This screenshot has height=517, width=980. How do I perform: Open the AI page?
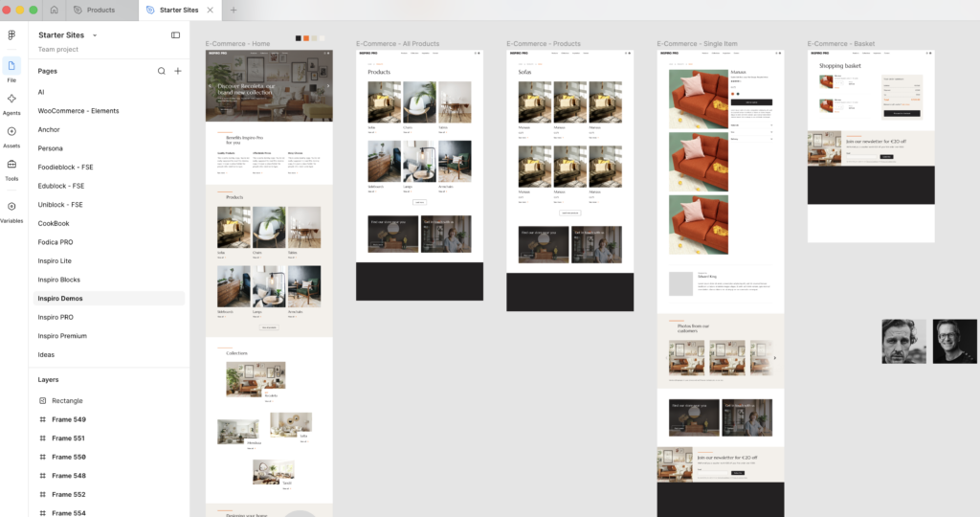(41, 92)
